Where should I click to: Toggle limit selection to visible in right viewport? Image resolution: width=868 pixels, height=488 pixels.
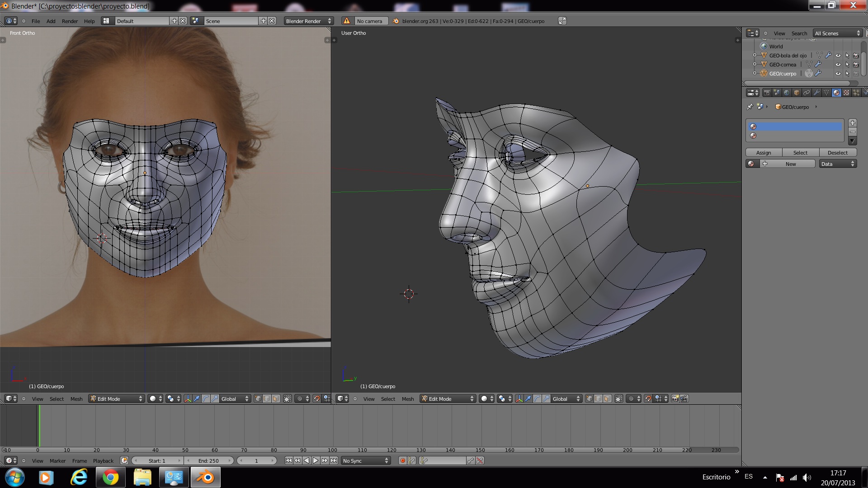pyautogui.click(x=619, y=399)
